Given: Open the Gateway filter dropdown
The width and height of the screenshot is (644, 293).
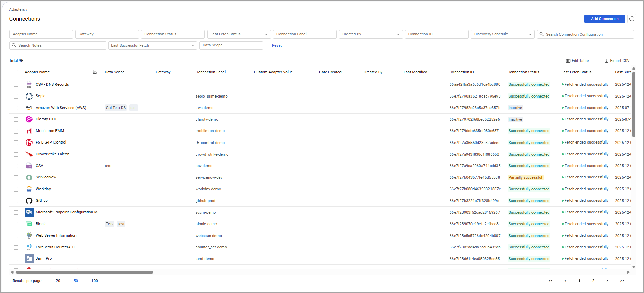Looking at the screenshot, I should click(107, 34).
